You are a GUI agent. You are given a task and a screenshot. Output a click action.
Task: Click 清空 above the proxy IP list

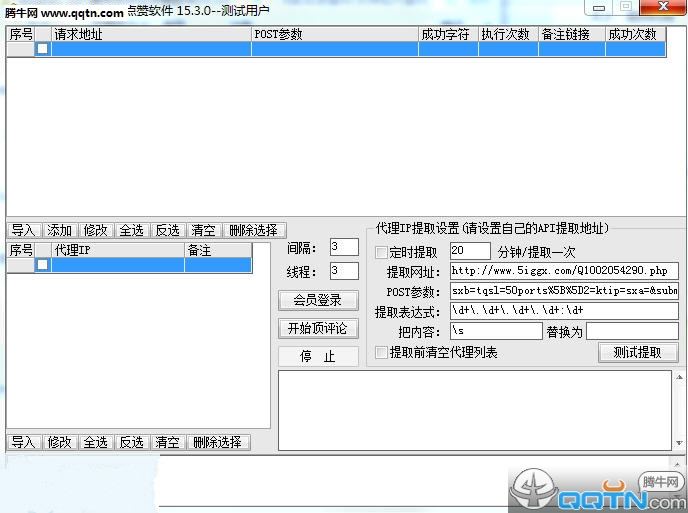pyautogui.click(x=204, y=230)
